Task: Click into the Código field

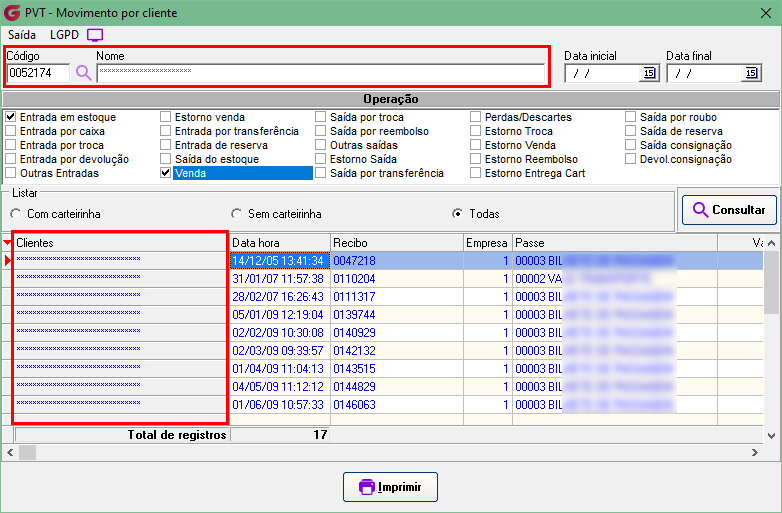Action: point(38,73)
